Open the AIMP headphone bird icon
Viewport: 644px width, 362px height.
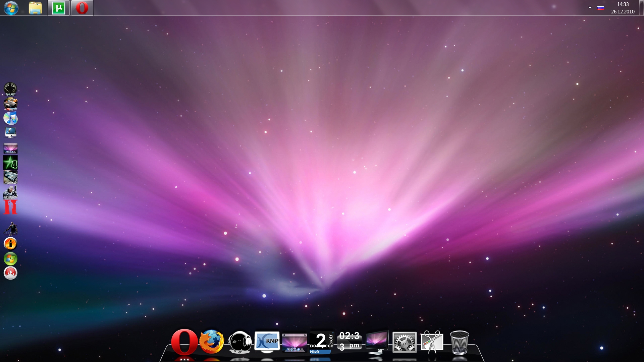coord(239,342)
